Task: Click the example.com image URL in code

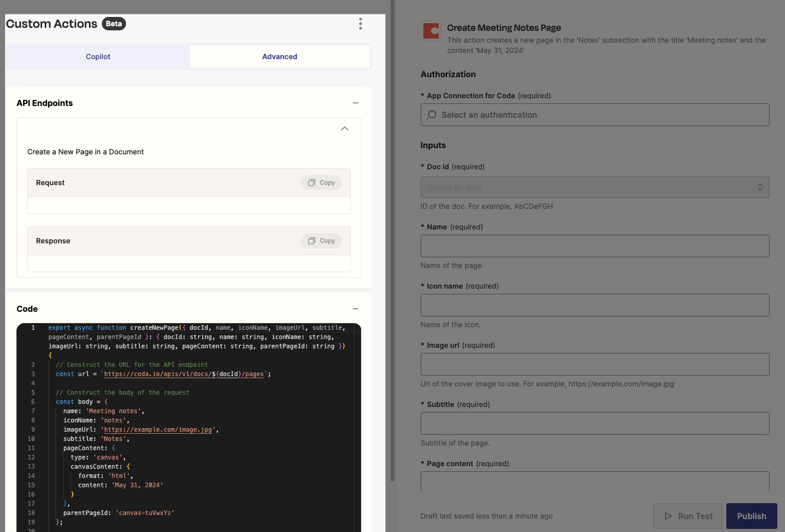Action: 158,430
